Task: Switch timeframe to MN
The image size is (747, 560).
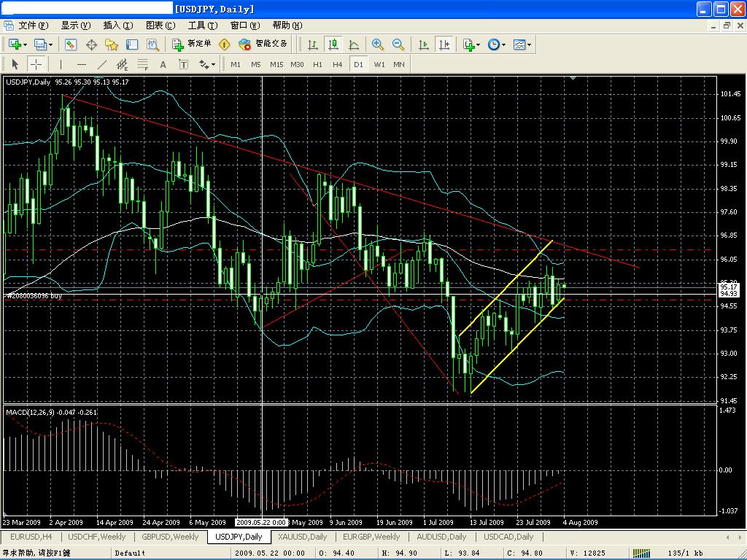Action: (x=399, y=64)
